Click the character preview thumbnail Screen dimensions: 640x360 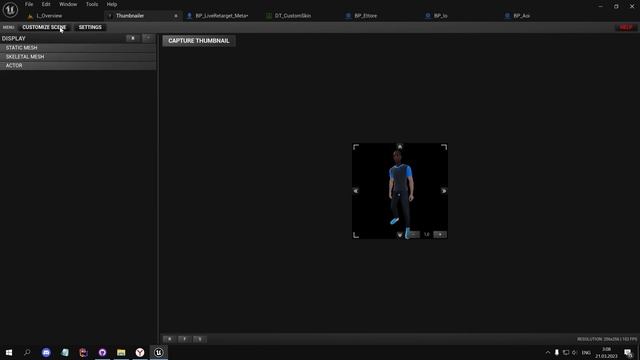[x=400, y=191]
